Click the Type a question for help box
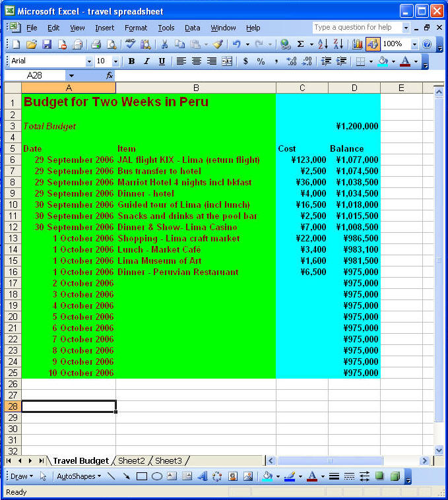This screenshot has width=448, height=500. coord(357,28)
